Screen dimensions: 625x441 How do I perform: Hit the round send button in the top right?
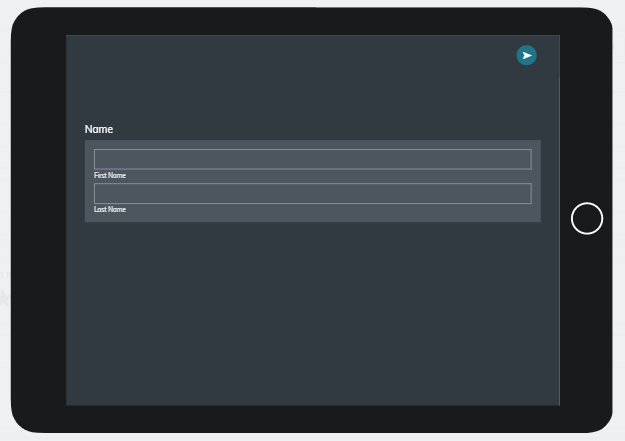(526, 56)
